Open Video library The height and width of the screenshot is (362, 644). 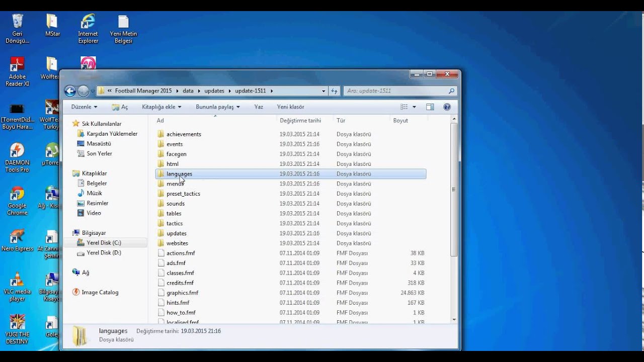(x=90, y=213)
